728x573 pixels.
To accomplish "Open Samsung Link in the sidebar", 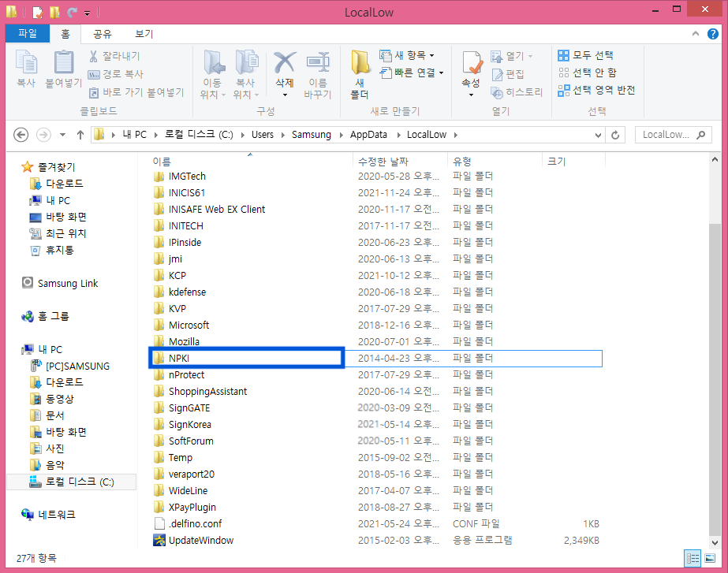I will pyautogui.click(x=61, y=283).
